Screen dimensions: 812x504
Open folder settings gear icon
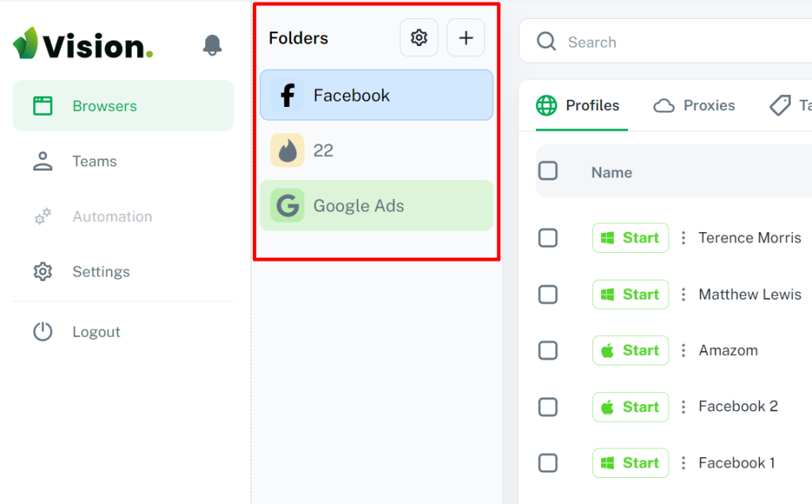click(x=419, y=38)
